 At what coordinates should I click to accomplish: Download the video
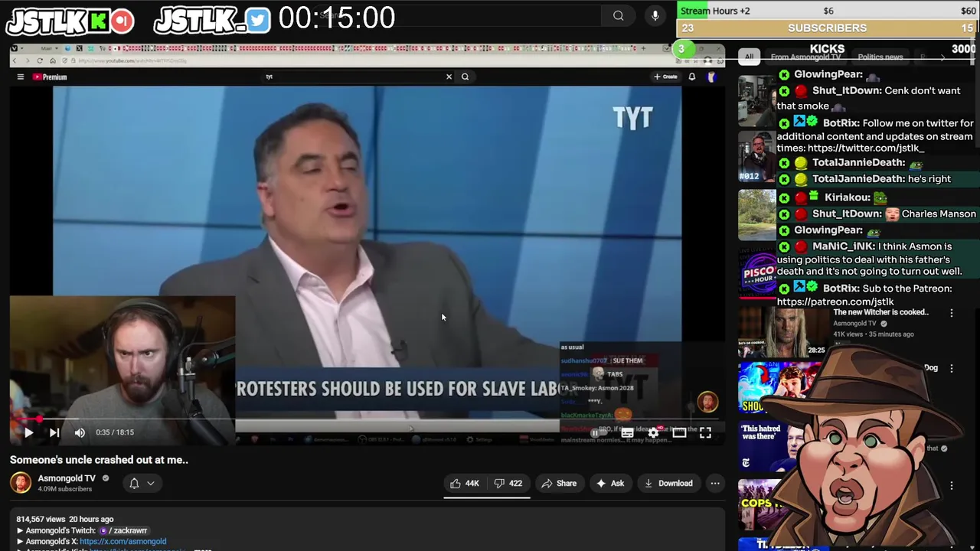click(668, 483)
